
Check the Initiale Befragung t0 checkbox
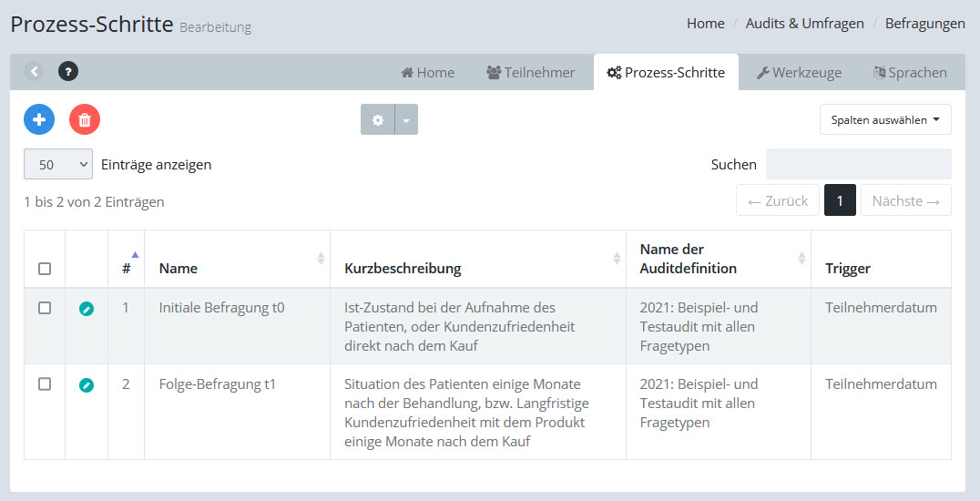(45, 308)
